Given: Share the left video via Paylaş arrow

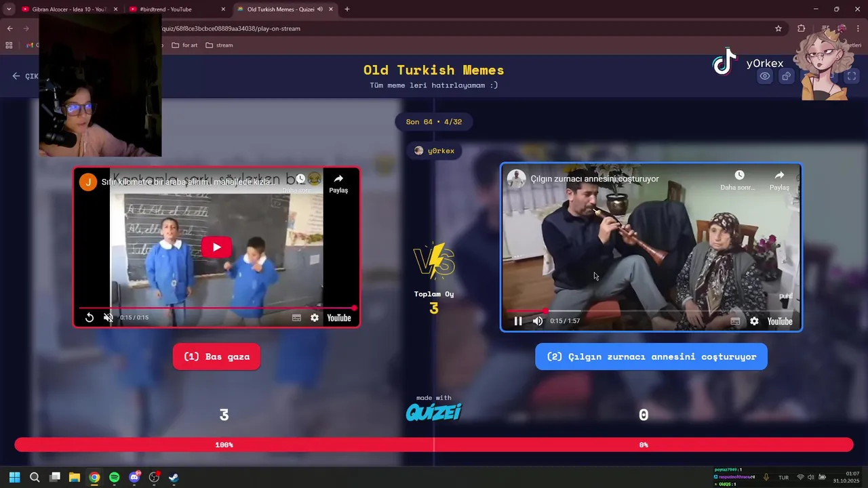Looking at the screenshot, I should [x=338, y=179].
